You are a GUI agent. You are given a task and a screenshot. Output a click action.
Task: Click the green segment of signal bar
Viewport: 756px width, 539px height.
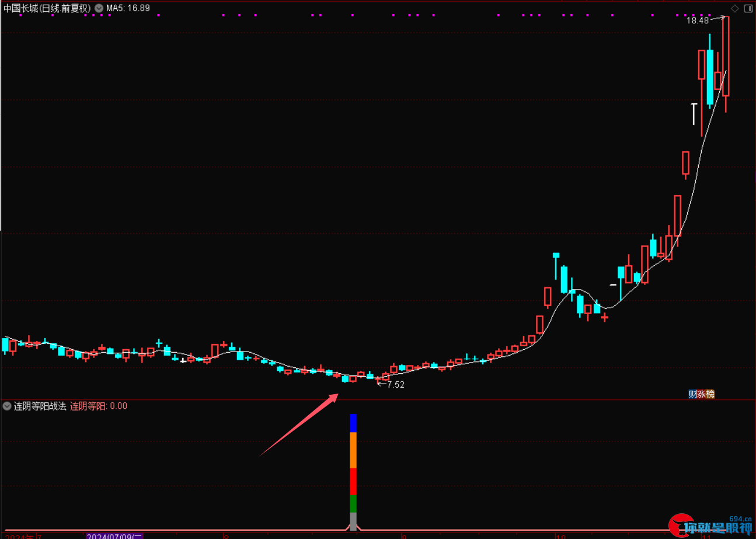(x=353, y=504)
